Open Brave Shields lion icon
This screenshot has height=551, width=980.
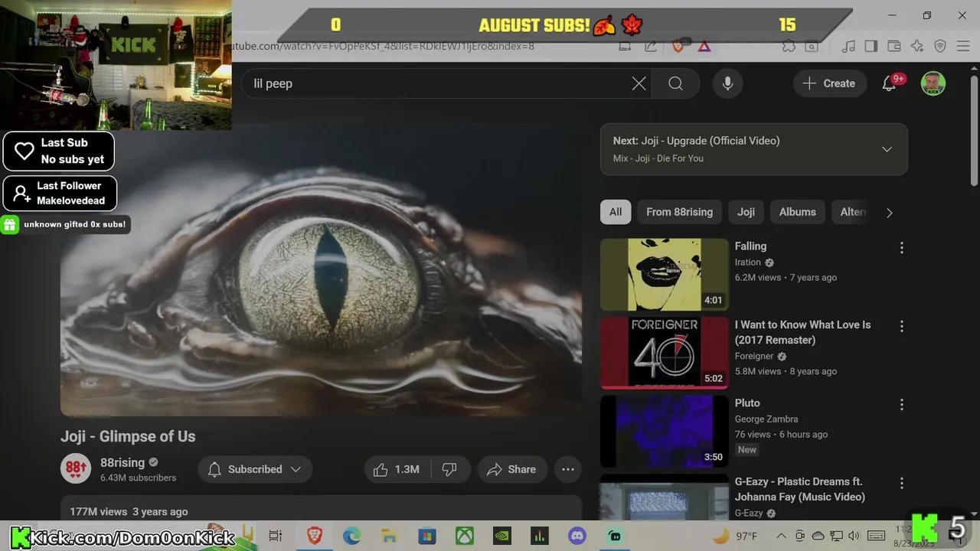tap(678, 46)
